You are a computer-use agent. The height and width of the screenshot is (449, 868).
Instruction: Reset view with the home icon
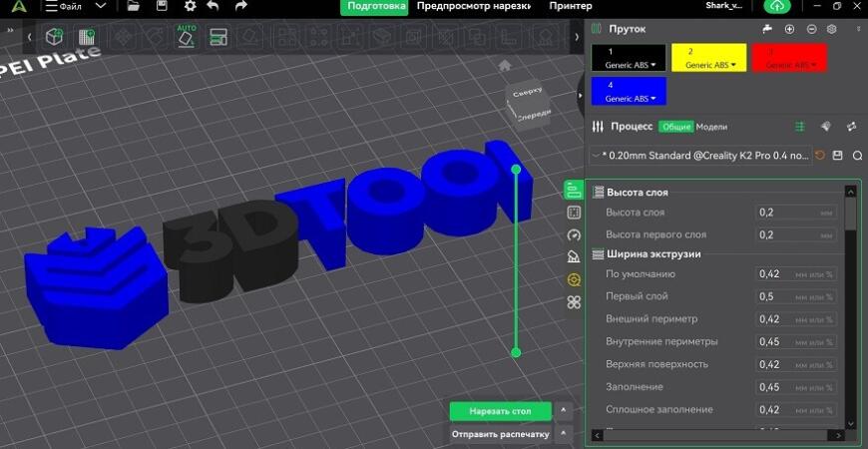(504, 66)
